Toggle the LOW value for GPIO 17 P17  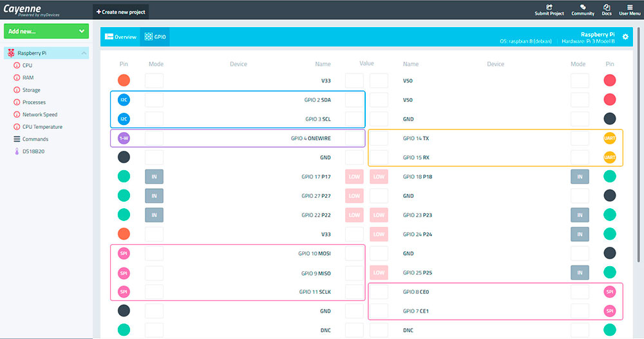(x=354, y=177)
